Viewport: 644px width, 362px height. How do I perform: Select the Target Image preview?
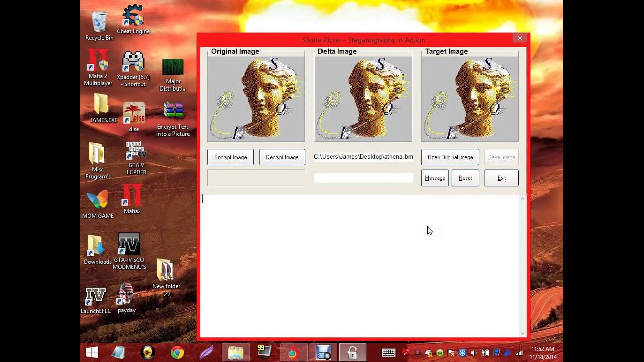coord(470,99)
